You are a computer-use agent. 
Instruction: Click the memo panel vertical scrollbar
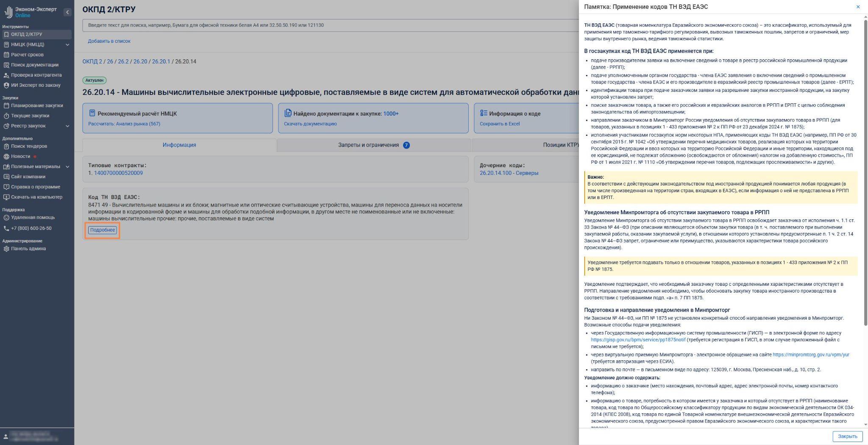coord(865,169)
